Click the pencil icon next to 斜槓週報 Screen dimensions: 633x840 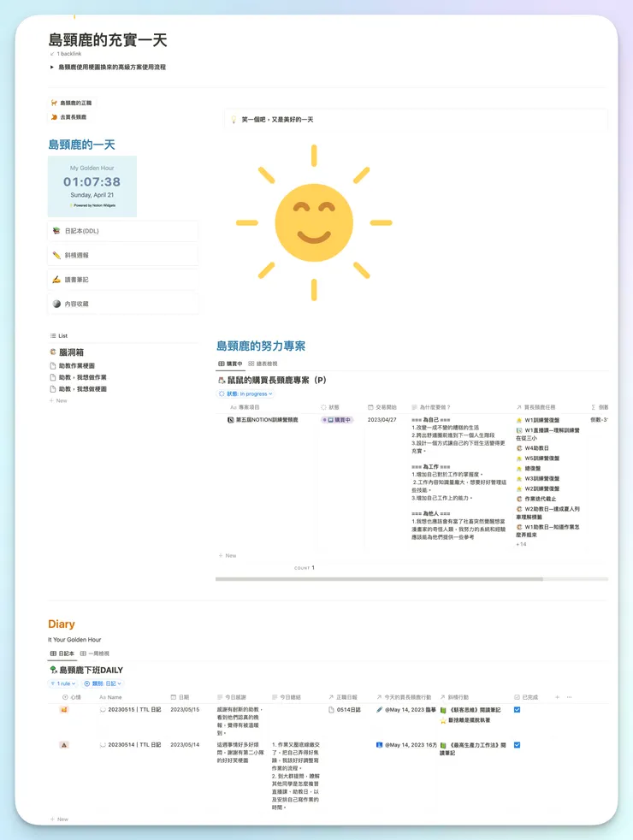[56, 256]
